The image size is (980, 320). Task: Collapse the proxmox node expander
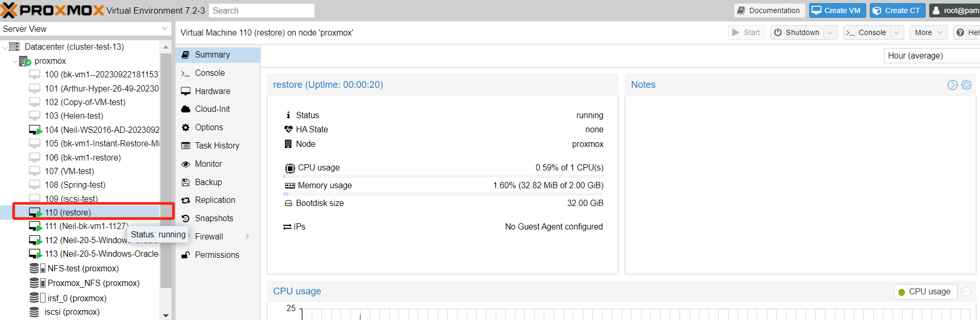(x=15, y=61)
